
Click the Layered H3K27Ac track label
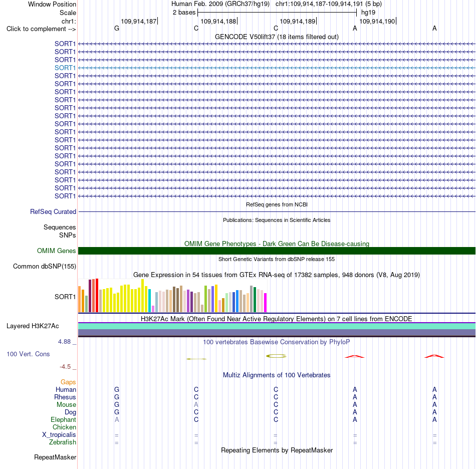tap(33, 326)
